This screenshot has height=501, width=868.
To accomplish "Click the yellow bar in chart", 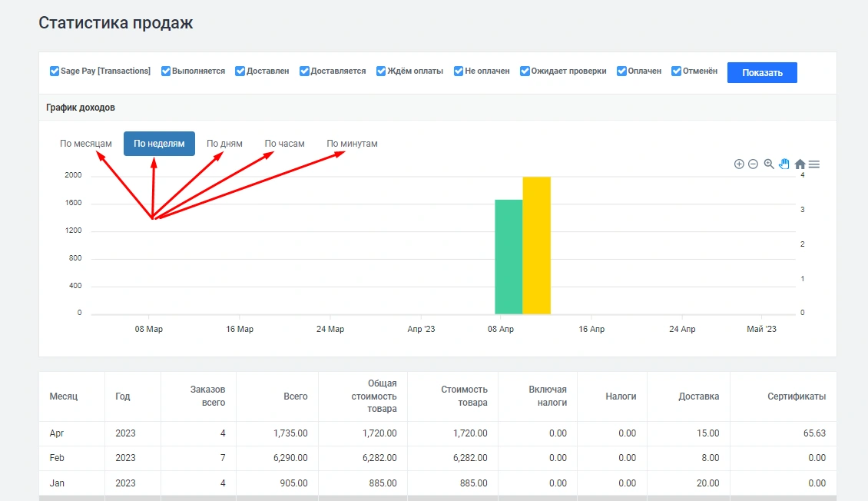I will point(537,245).
